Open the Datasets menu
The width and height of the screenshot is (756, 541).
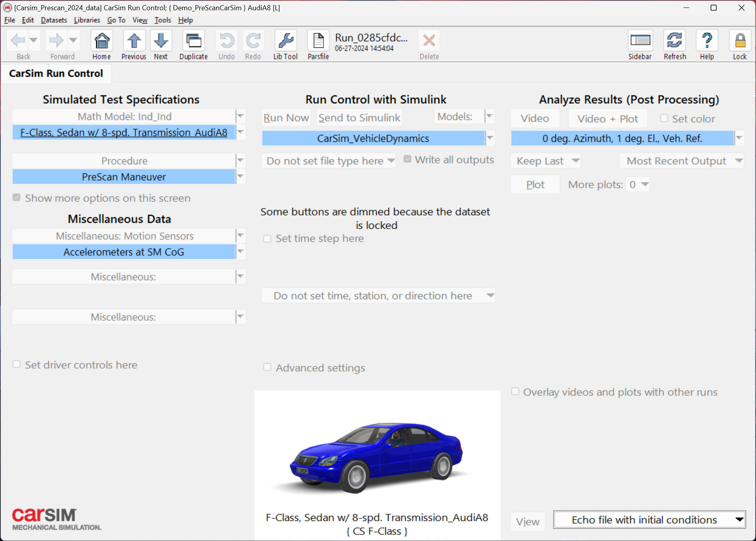click(54, 20)
